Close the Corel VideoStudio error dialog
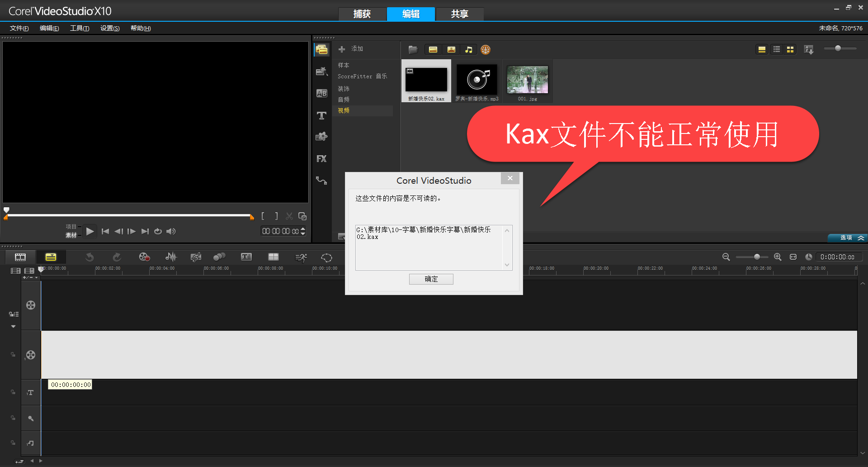The height and width of the screenshot is (467, 868). click(510, 178)
